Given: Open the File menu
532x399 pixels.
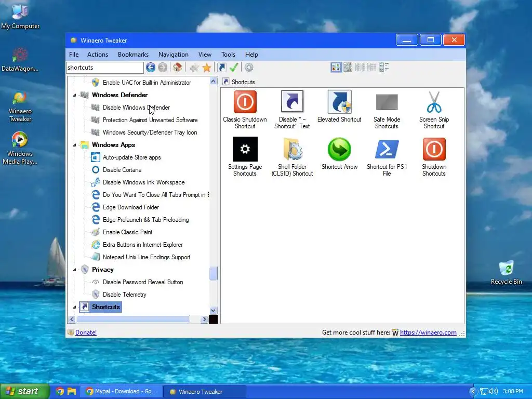Looking at the screenshot, I should (x=74, y=54).
